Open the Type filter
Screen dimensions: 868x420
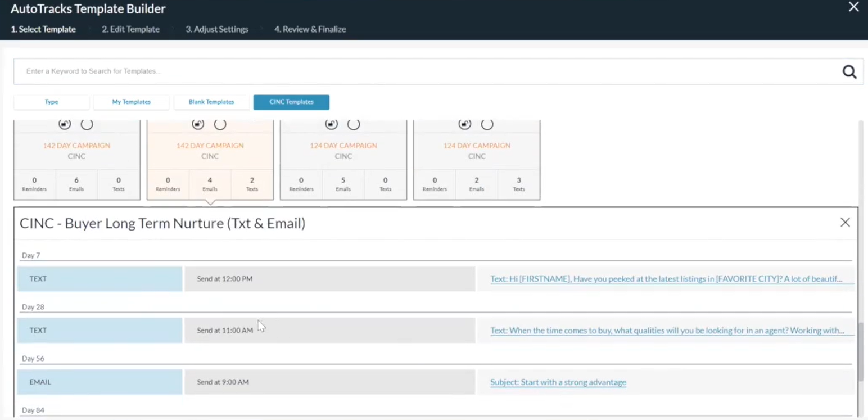pyautogui.click(x=52, y=102)
